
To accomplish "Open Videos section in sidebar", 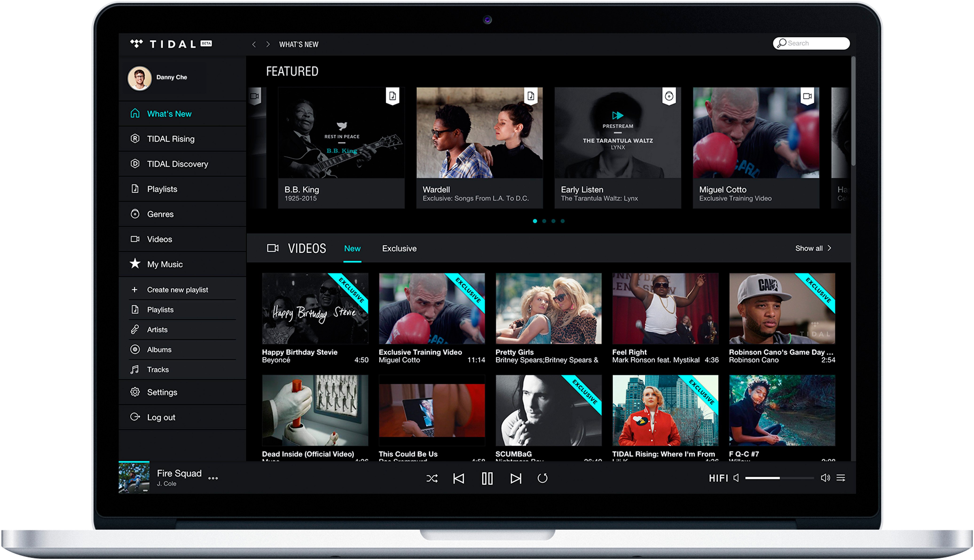I will coord(182,239).
